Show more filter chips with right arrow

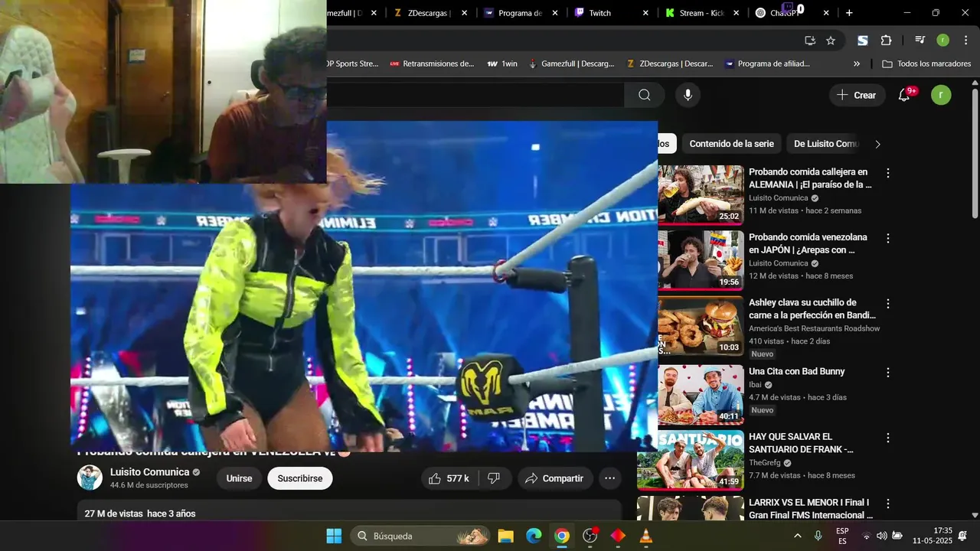pos(877,144)
